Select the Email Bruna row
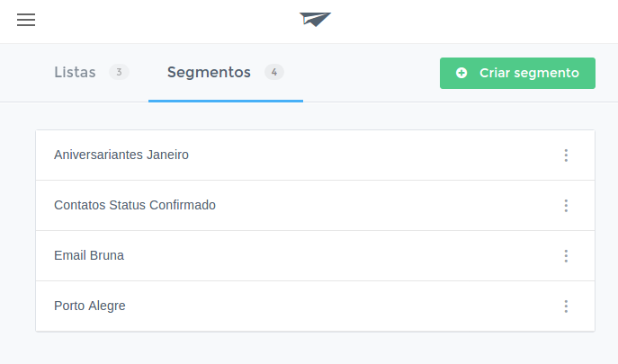Viewport: 618px width, 364px height. [316, 255]
